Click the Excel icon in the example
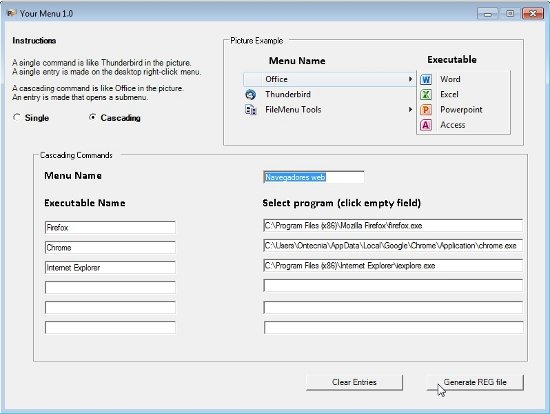Viewport: 550px width, 414px height. tap(426, 94)
